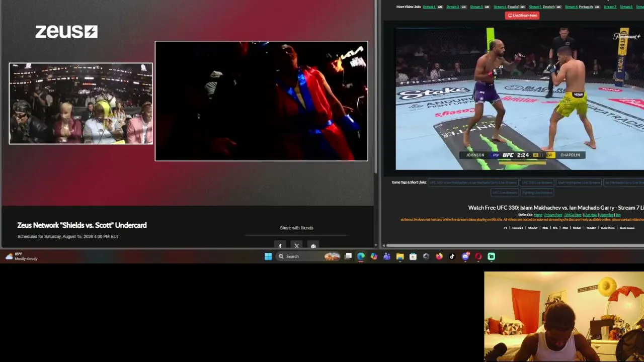Open Stream 5 Deutsch link
The height and width of the screenshot is (362, 644).
click(542, 7)
